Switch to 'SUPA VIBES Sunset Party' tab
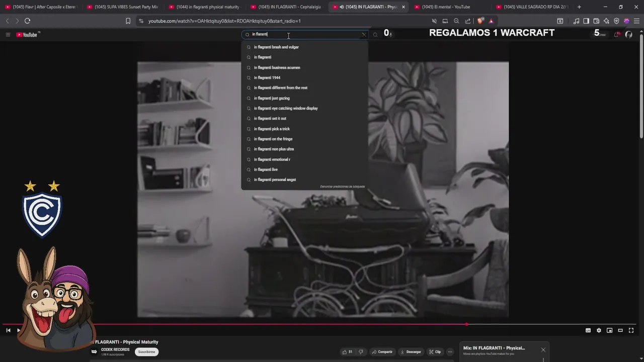Image resolution: width=644 pixels, height=362 pixels. 122,7
